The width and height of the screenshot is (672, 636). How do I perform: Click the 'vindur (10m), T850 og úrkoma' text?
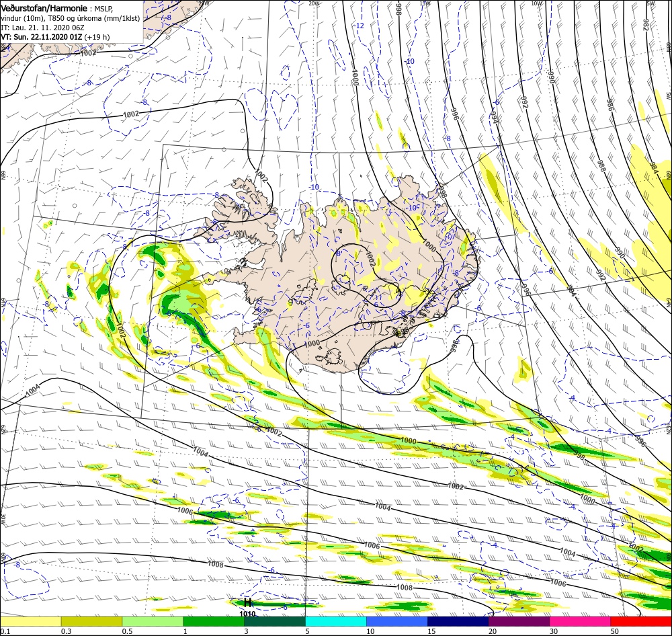click(71, 18)
